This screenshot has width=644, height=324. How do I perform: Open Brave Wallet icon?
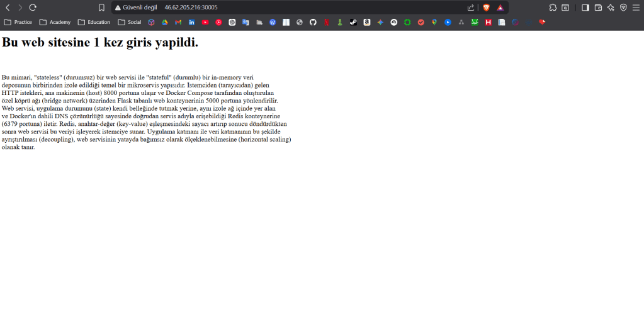tap(598, 8)
